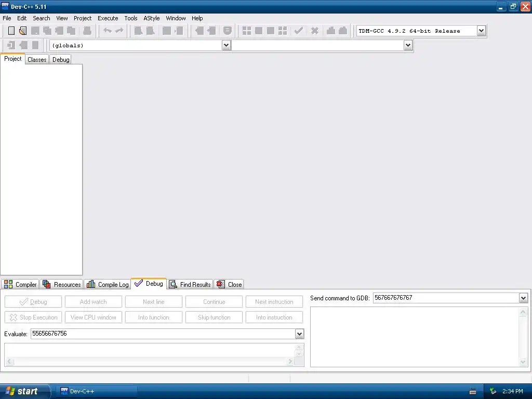
Task: Expand the (globals) class dropdown
Action: 226,45
